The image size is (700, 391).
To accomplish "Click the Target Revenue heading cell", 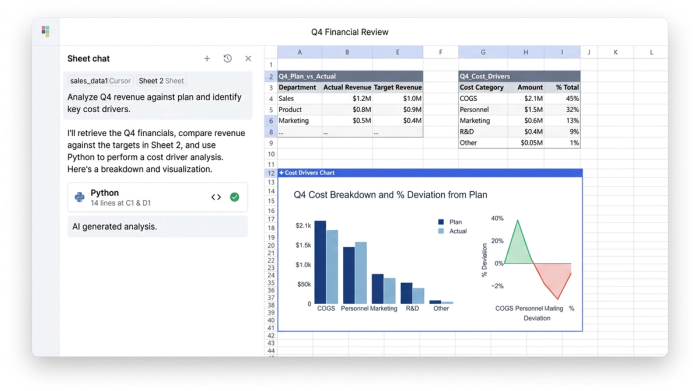I will coord(397,87).
